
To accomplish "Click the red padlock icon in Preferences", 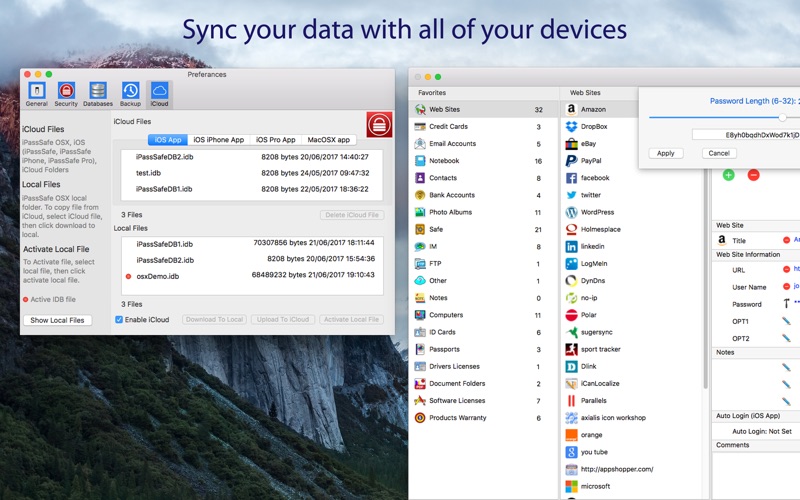I will click(379, 124).
